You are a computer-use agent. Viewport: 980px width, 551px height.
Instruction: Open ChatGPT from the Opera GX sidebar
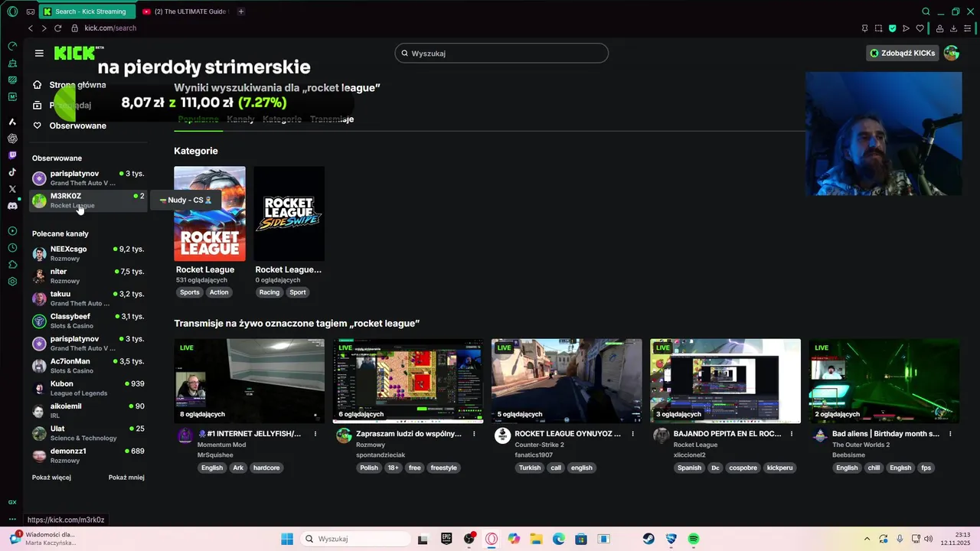tap(12, 139)
